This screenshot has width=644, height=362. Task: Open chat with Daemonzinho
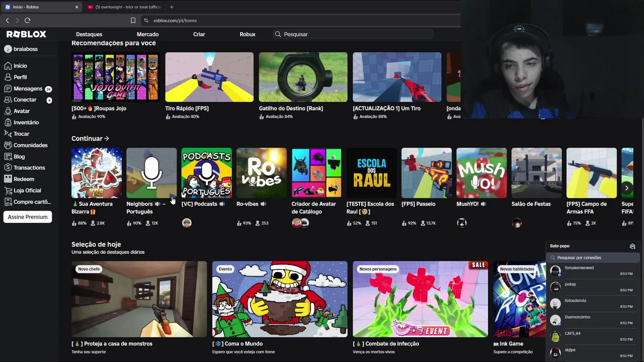pyautogui.click(x=593, y=320)
